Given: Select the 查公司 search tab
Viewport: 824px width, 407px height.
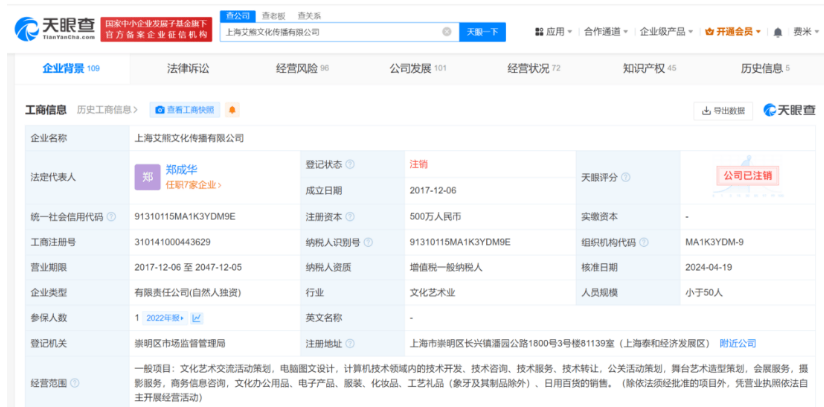Looking at the screenshot, I should 238,16.
